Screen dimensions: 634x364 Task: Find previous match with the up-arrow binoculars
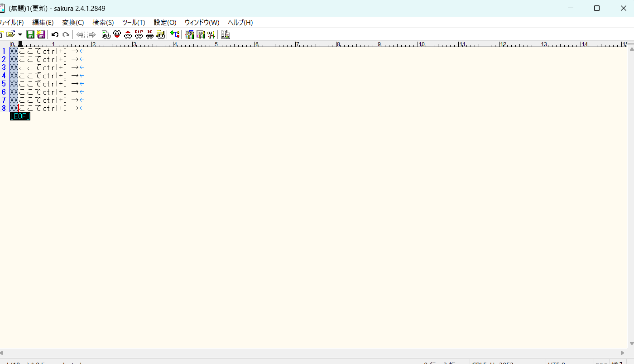point(128,34)
